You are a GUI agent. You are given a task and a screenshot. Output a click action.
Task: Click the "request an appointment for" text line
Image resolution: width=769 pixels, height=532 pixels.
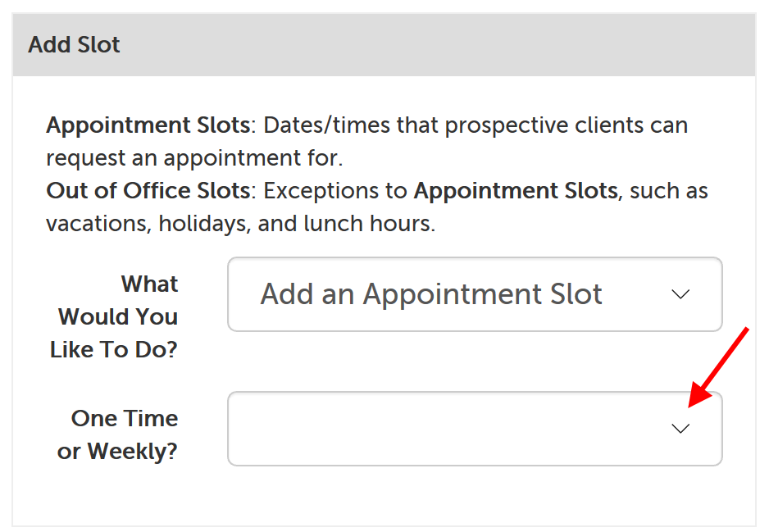point(193,158)
